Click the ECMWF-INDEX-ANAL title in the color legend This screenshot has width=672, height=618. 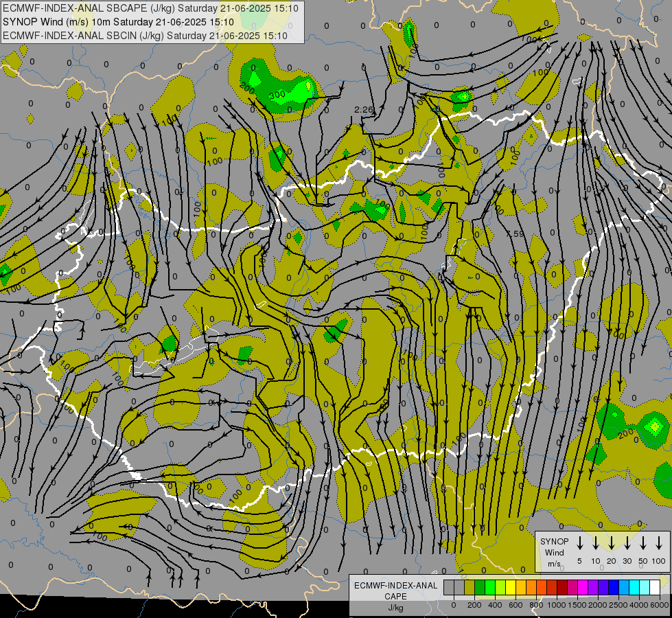click(395, 586)
